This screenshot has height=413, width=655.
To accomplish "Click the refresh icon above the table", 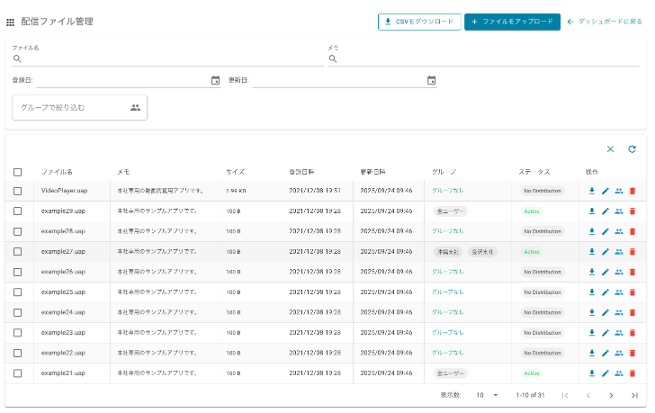I will 632,149.
